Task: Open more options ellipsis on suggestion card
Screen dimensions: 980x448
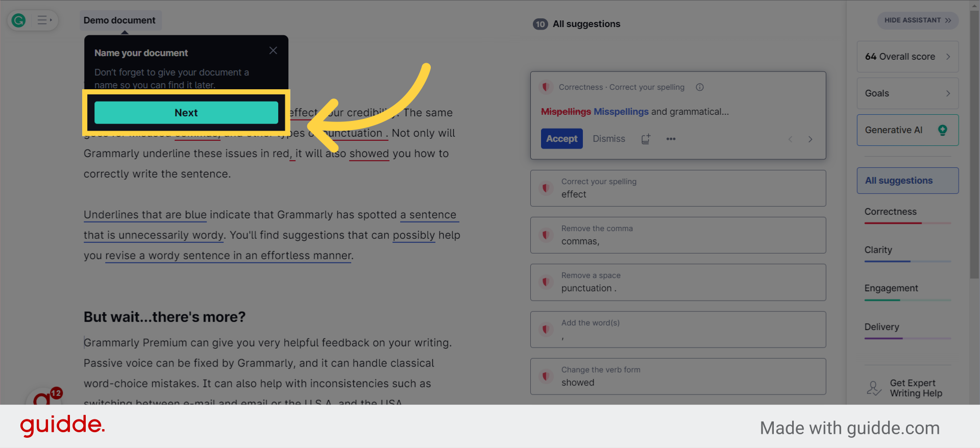Action: tap(671, 139)
